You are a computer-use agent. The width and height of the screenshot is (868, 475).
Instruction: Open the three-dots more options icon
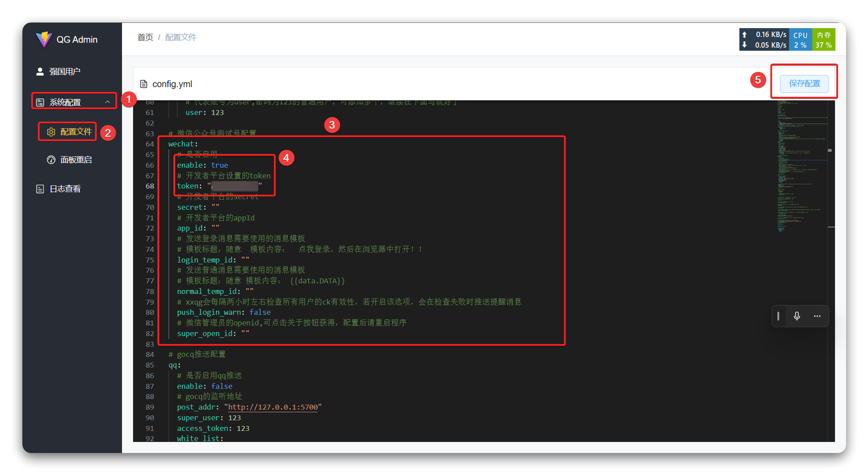(x=817, y=316)
